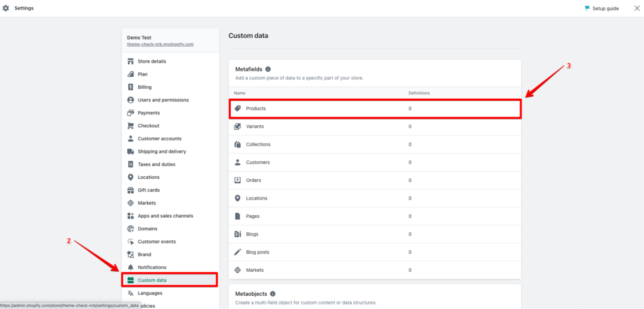Open Markets metafield definitions row
The image size is (644, 309).
coord(375,270)
